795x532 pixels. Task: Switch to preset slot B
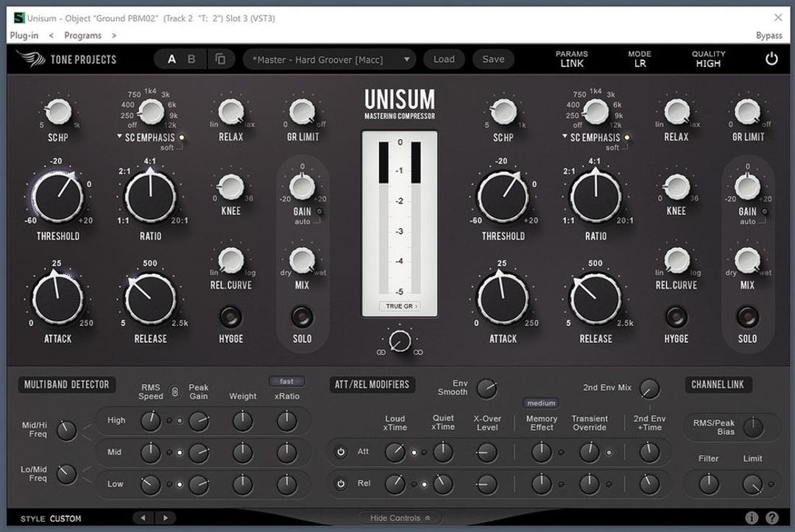point(191,59)
